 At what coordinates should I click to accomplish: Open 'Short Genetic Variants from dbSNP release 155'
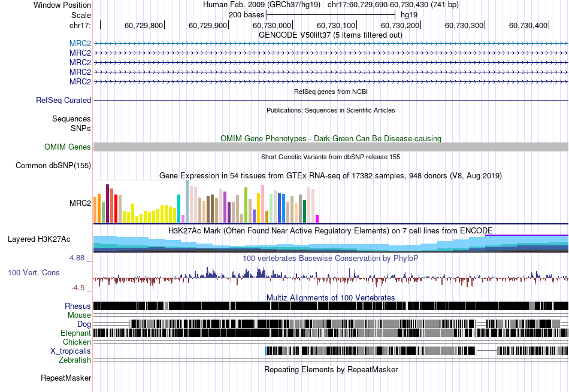click(x=331, y=157)
